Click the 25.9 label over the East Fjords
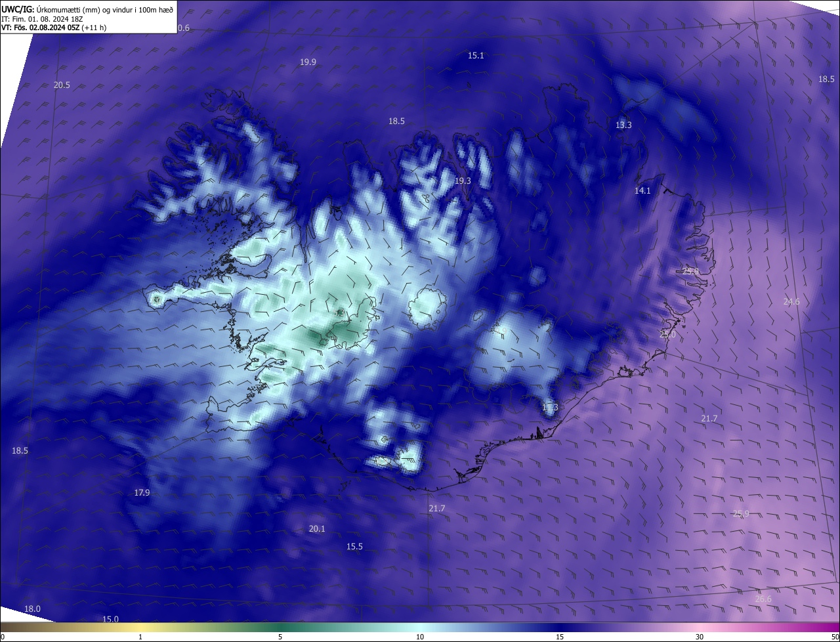Screen dimensions: 840x642 click(690, 270)
